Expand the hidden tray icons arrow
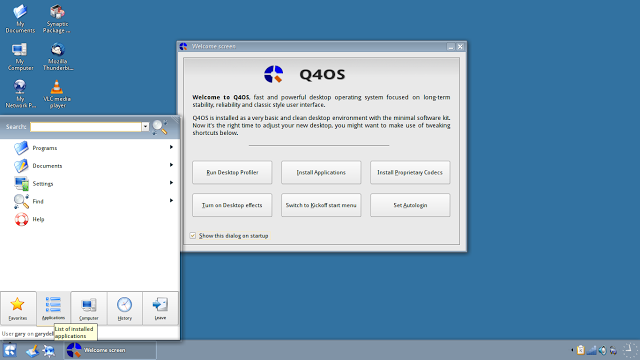640x360 pixels. [x=572, y=350]
